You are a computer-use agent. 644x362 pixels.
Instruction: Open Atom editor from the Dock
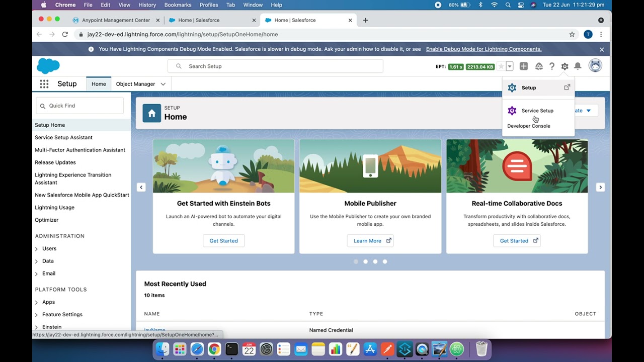pos(457,348)
